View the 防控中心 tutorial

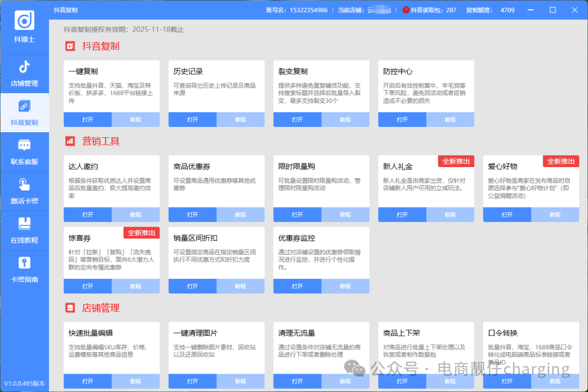coord(450,119)
